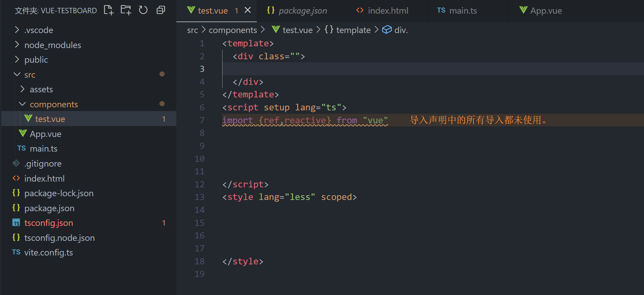Place cursor on empty line 3
Viewport: 644px width, 295px height.
tap(433, 69)
